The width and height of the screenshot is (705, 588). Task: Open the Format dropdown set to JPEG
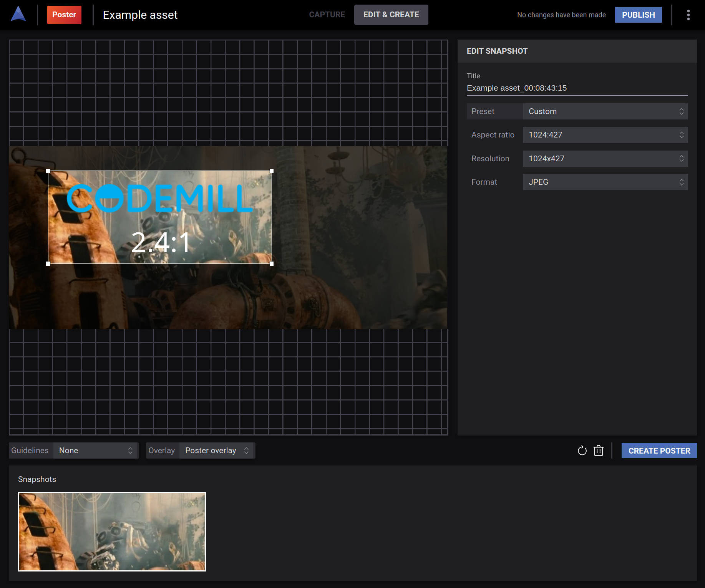click(x=605, y=182)
